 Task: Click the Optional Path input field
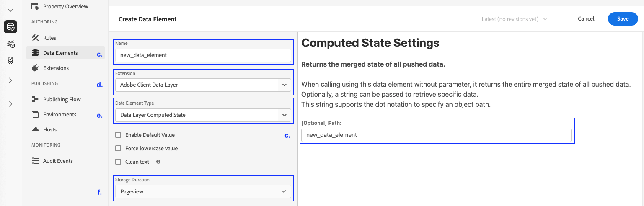(436, 135)
